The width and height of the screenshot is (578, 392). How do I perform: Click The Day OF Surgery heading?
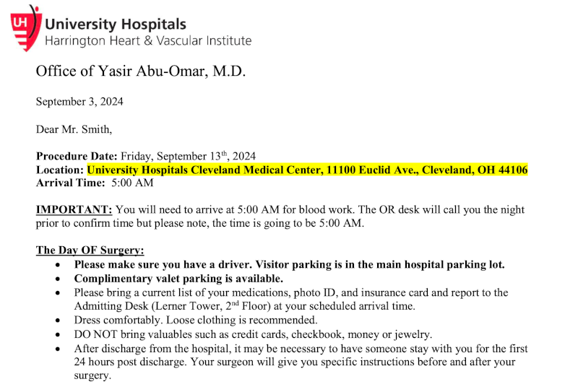pyautogui.click(x=90, y=251)
